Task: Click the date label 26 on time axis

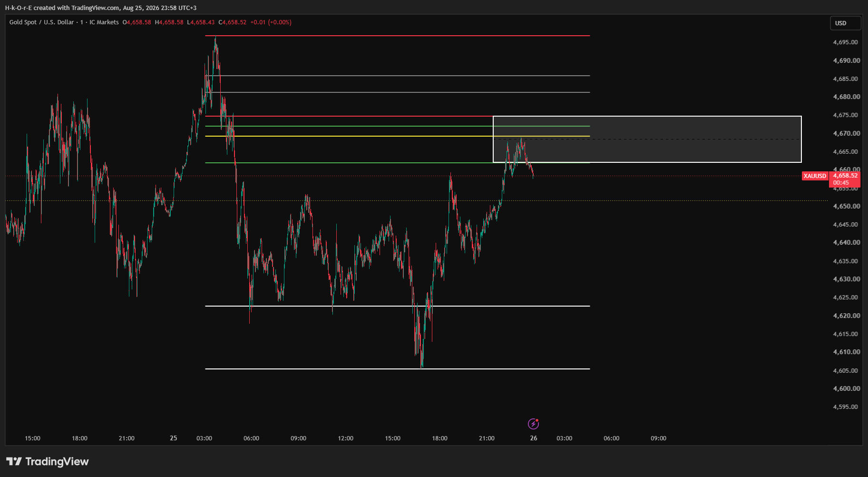Action: tap(534, 438)
